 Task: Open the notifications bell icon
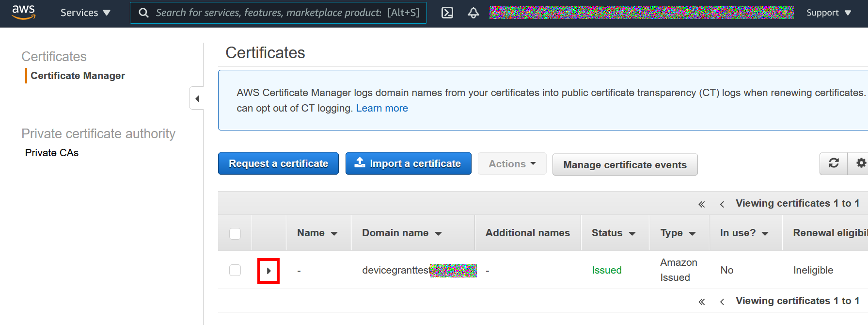tap(473, 13)
